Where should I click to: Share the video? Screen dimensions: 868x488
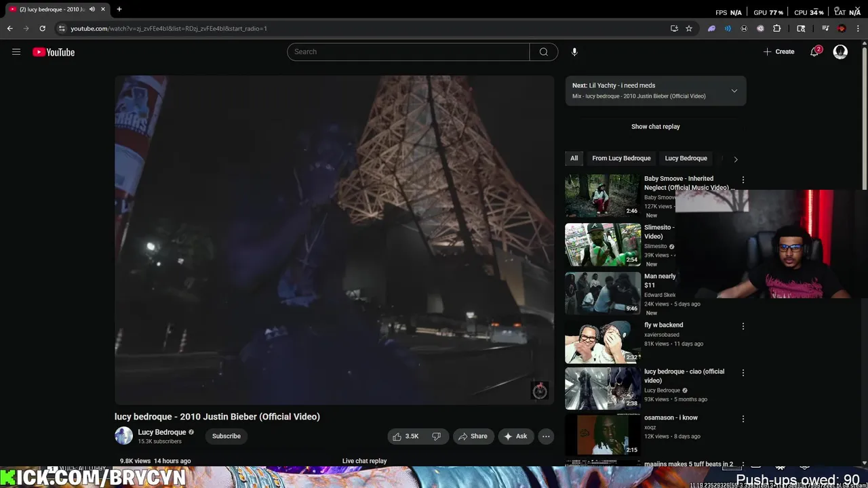click(x=473, y=436)
